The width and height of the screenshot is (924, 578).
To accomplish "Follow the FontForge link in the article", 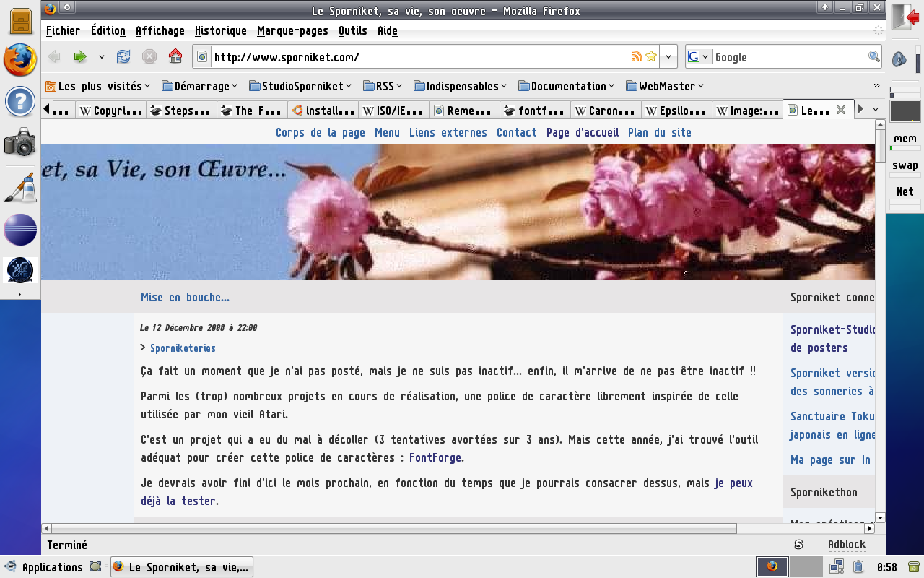I will tap(435, 457).
